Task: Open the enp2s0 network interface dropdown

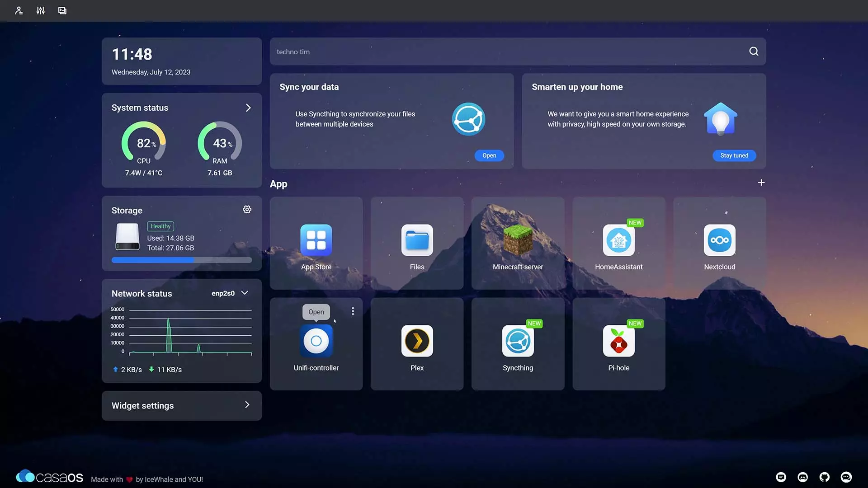Action: pyautogui.click(x=230, y=293)
